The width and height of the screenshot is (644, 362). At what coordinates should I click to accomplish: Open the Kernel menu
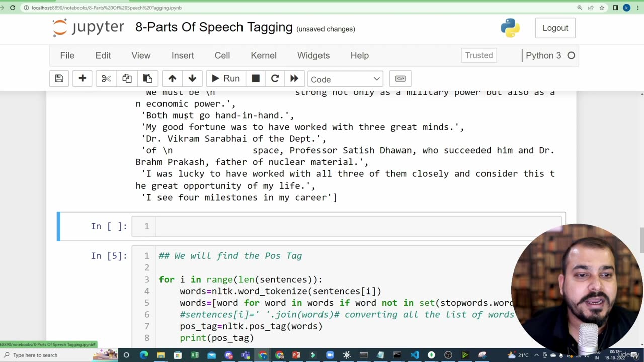(264, 55)
